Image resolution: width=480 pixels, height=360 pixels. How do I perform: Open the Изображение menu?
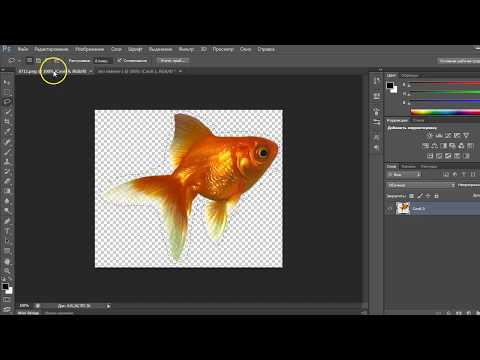tap(89, 49)
